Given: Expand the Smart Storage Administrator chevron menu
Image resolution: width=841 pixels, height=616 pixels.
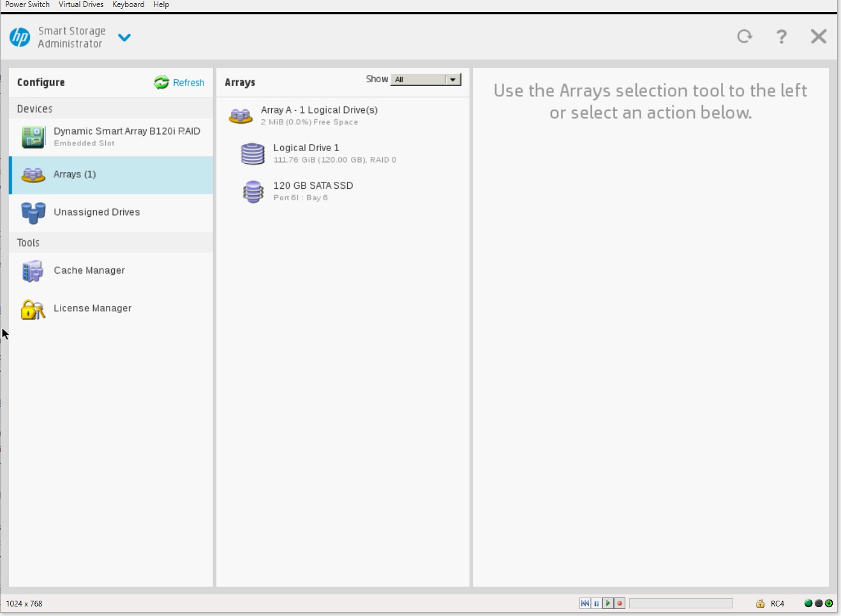Looking at the screenshot, I should (x=124, y=38).
